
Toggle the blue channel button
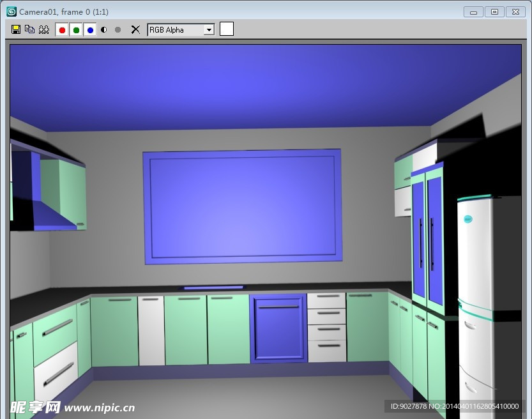coord(90,30)
